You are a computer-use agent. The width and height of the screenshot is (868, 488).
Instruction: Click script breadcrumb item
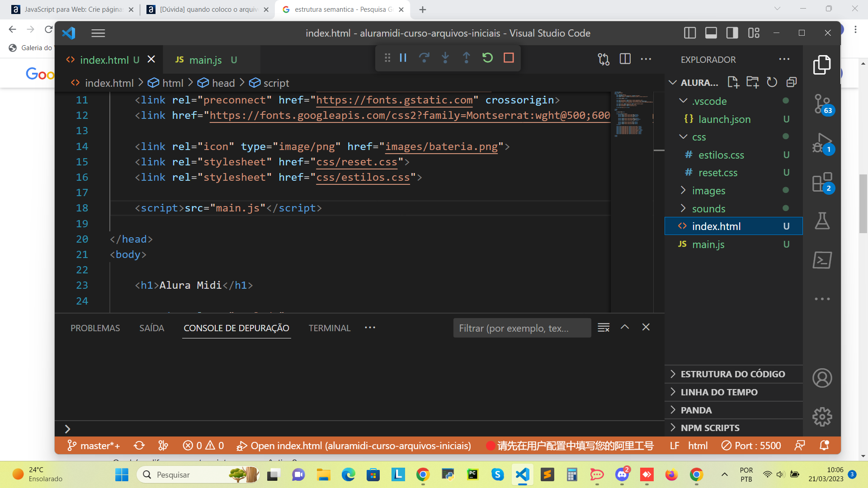(x=269, y=83)
